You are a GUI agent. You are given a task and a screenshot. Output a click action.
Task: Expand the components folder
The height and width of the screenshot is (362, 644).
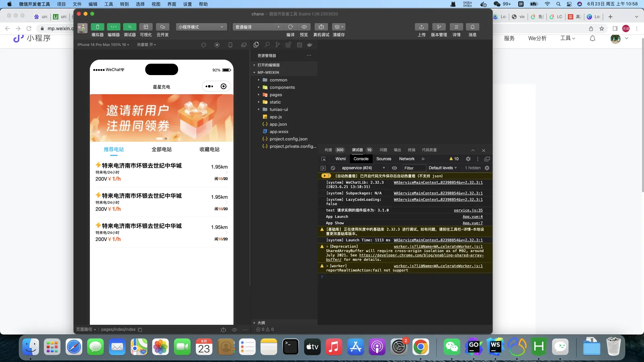pos(284,87)
